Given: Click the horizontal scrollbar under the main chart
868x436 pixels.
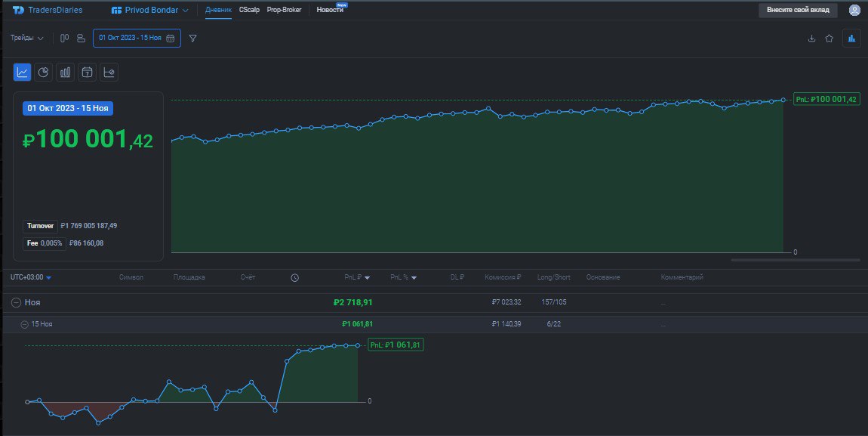Looking at the screenshot, I should (x=796, y=260).
